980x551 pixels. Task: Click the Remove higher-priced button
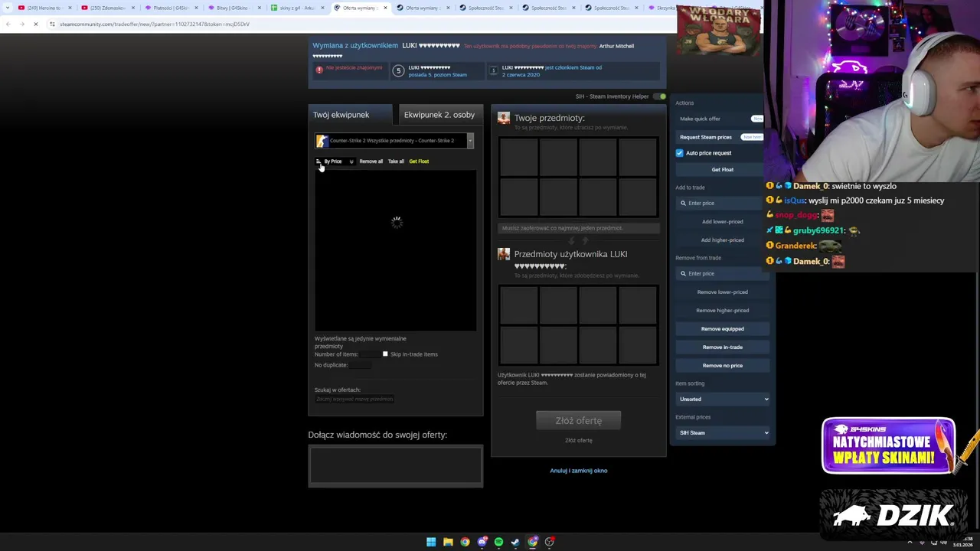click(x=722, y=311)
